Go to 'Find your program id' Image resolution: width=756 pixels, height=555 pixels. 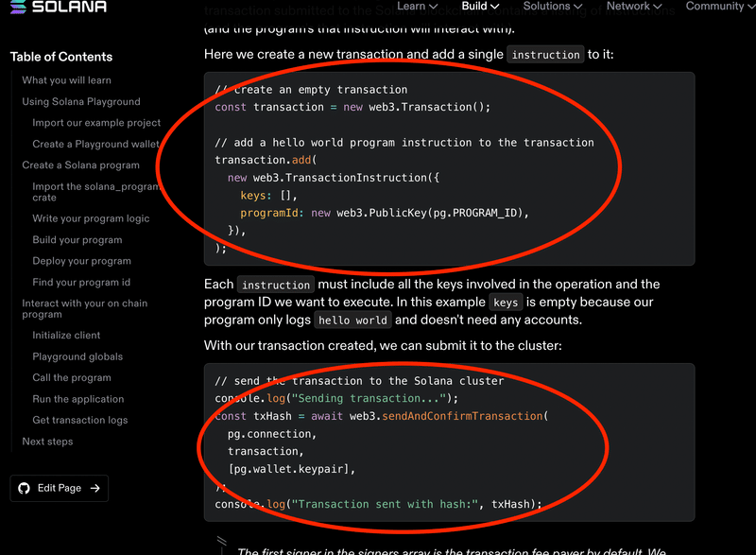pos(81,282)
